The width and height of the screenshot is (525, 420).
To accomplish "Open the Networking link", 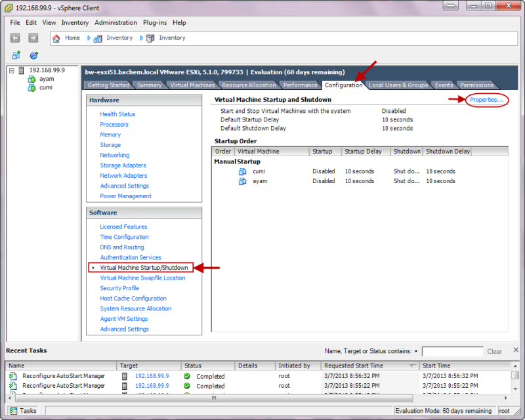I will 114,155.
